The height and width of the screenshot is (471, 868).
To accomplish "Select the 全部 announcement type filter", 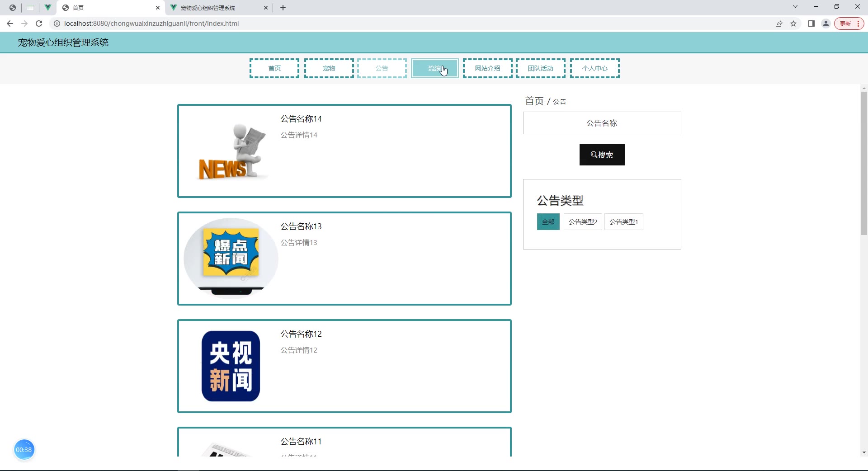I will click(x=548, y=222).
